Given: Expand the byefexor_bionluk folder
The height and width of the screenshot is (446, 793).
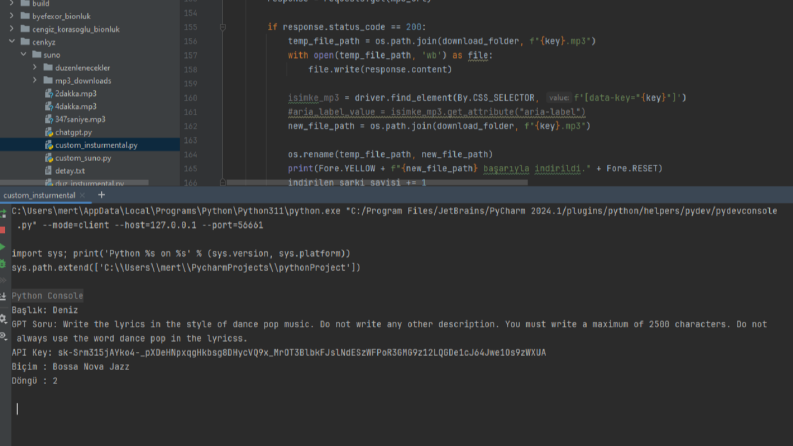Looking at the screenshot, I should 12,16.
